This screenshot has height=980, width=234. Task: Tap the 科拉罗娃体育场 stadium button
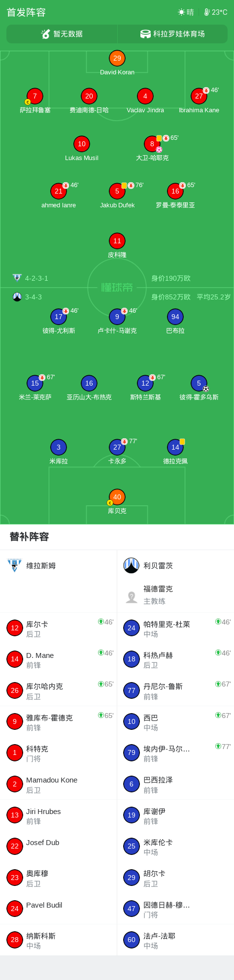point(172,34)
